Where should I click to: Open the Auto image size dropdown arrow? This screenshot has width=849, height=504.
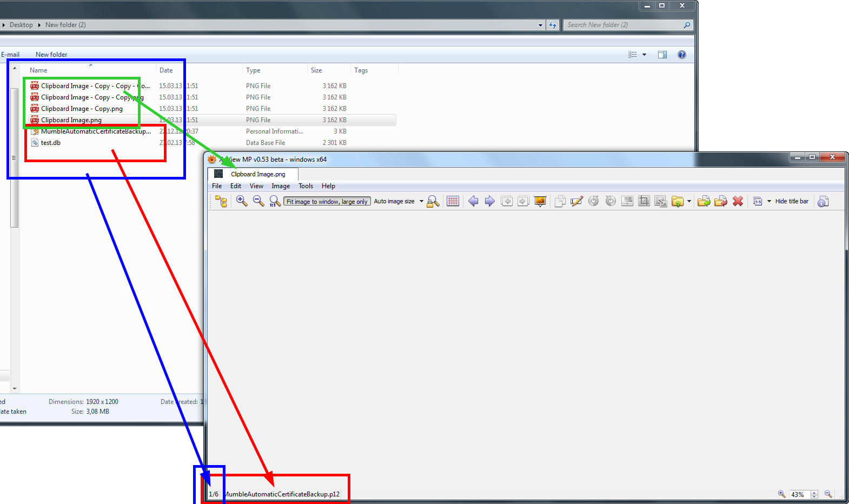[x=421, y=201]
